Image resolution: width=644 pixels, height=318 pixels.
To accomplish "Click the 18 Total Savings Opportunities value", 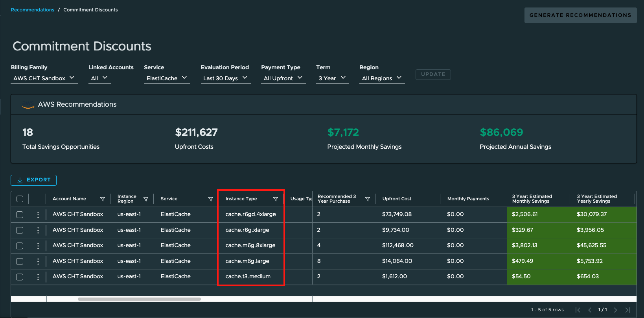I will point(28,133).
